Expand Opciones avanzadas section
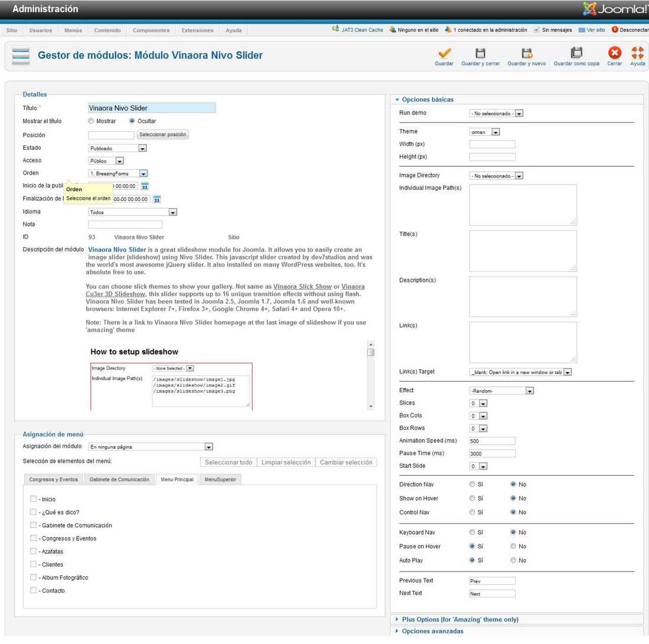The height and width of the screenshot is (644, 649). (432, 632)
